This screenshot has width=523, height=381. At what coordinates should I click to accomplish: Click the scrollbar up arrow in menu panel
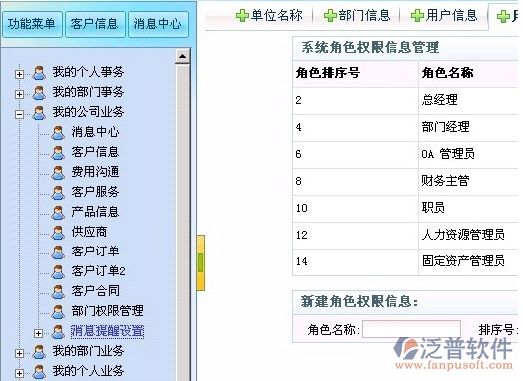pyautogui.click(x=182, y=56)
